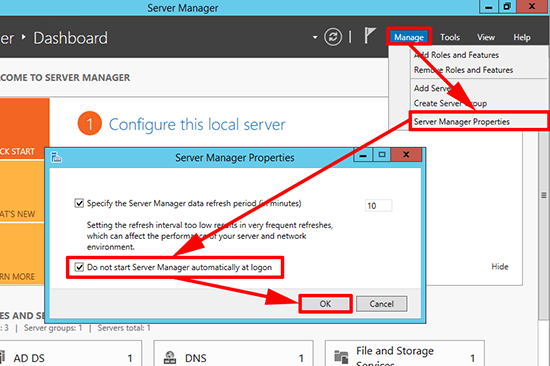Minimize the Server Manager Properties dialog
This screenshot has height=366, width=550.
363,155
